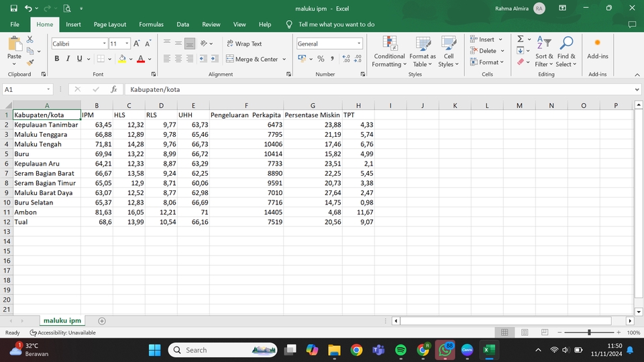Image resolution: width=644 pixels, height=362 pixels.
Task: Open Spotify from the taskbar
Action: [400, 350]
